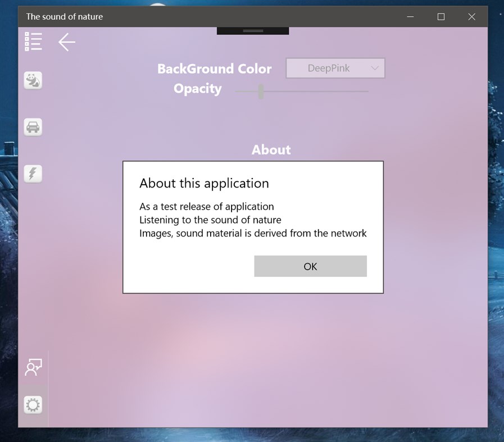504x442 pixels.
Task: Open the settings gear icon
Action: [33, 405]
